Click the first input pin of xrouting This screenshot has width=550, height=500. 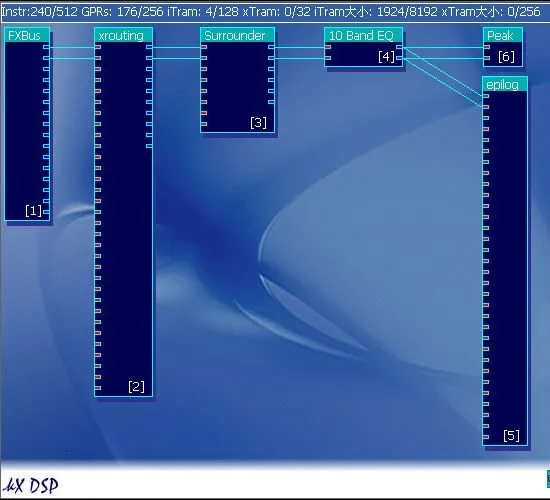point(98,47)
